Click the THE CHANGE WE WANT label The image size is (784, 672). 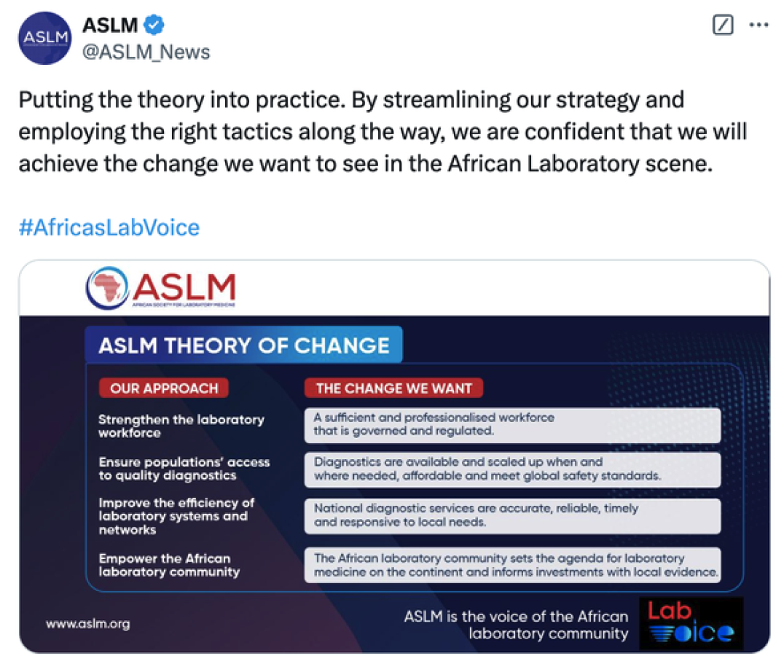click(x=394, y=388)
